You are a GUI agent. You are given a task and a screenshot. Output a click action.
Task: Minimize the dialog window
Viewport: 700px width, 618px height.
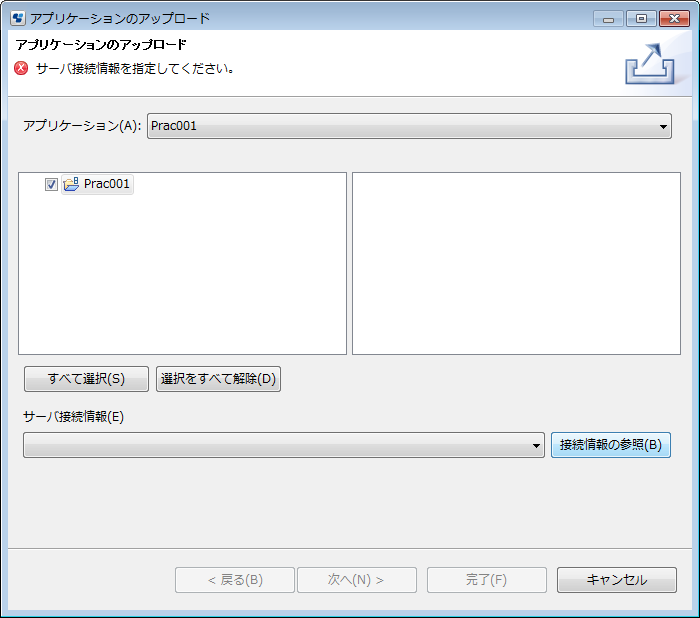point(608,19)
